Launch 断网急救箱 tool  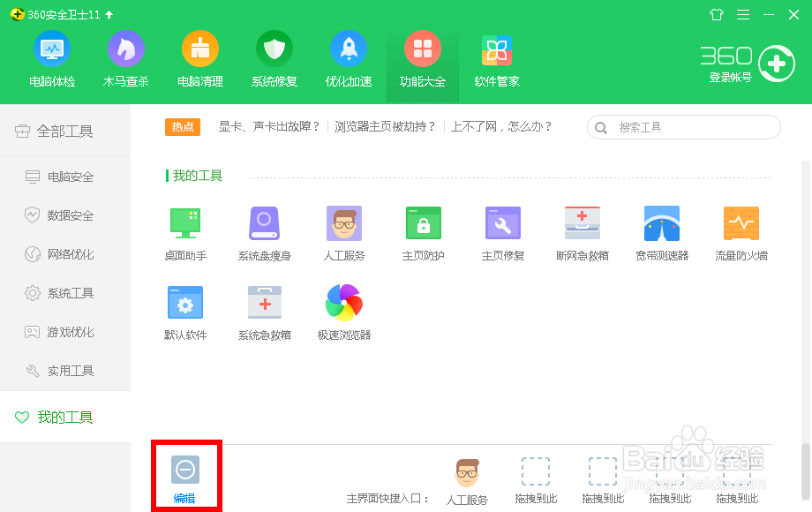(x=583, y=233)
